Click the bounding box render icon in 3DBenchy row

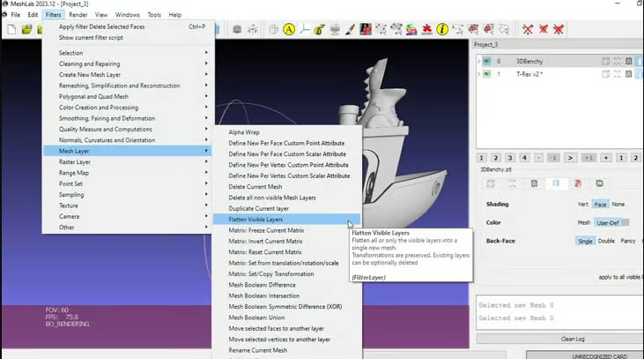pyautogui.click(x=605, y=61)
